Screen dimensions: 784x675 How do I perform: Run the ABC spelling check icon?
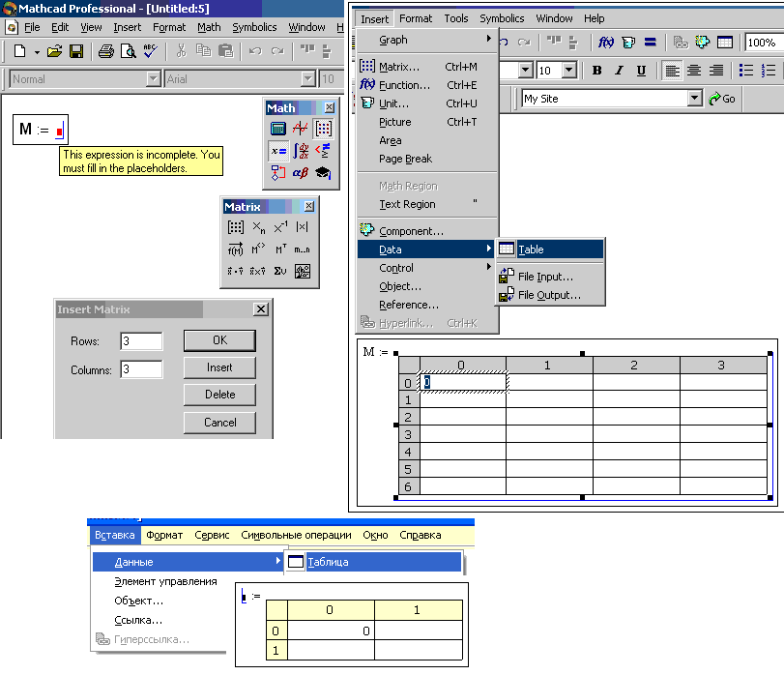coord(150,51)
